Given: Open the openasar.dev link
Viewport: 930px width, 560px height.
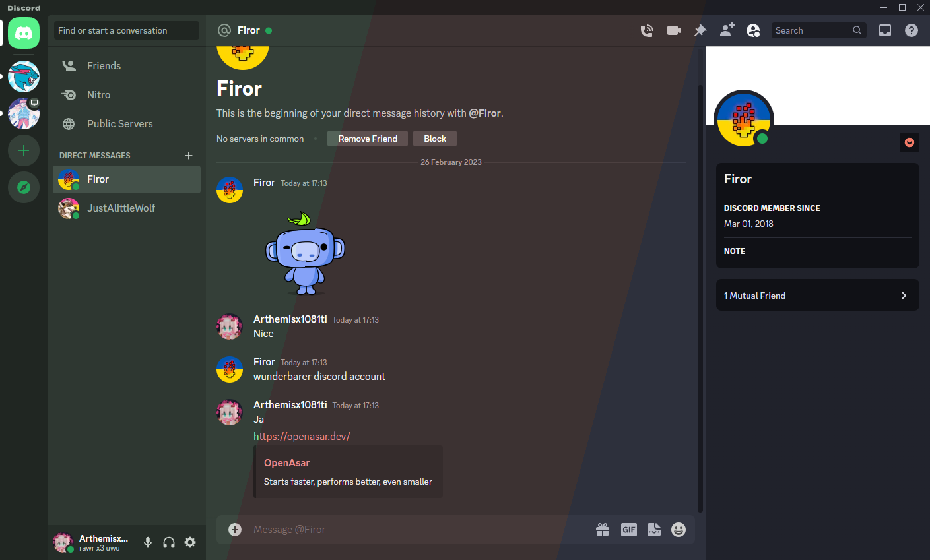Looking at the screenshot, I should coord(302,437).
